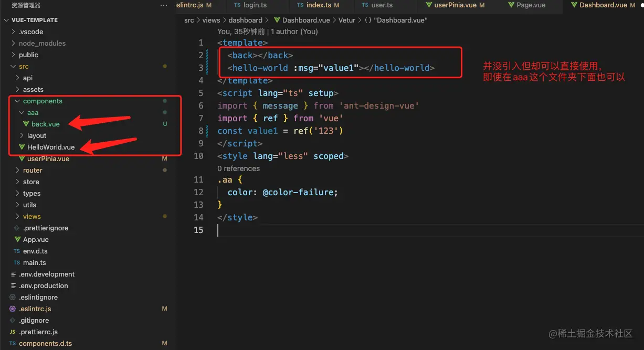The width and height of the screenshot is (644, 350).
Task: Click the @color-failure value in code
Action: 298,192
